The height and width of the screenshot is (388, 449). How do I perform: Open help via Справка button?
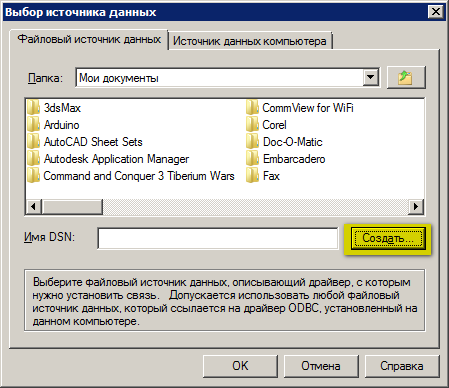[402, 366]
